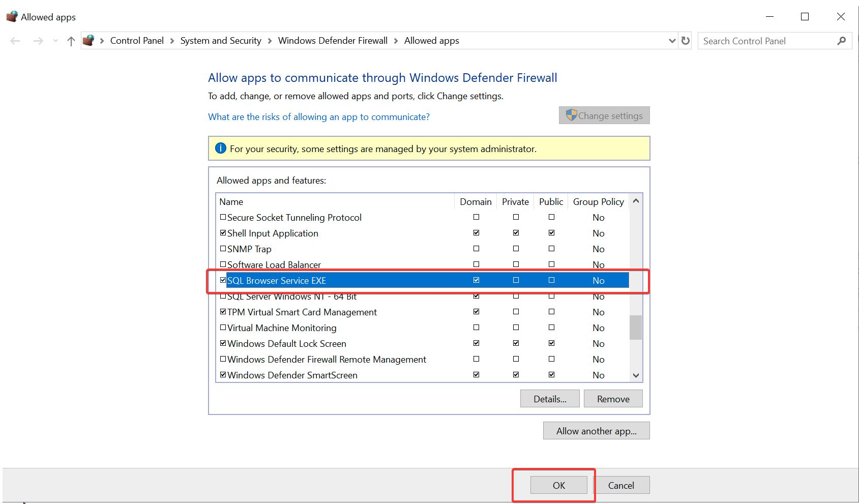Viewport: 859px width, 504px height.
Task: Click the Back navigation arrow
Action: (15, 41)
